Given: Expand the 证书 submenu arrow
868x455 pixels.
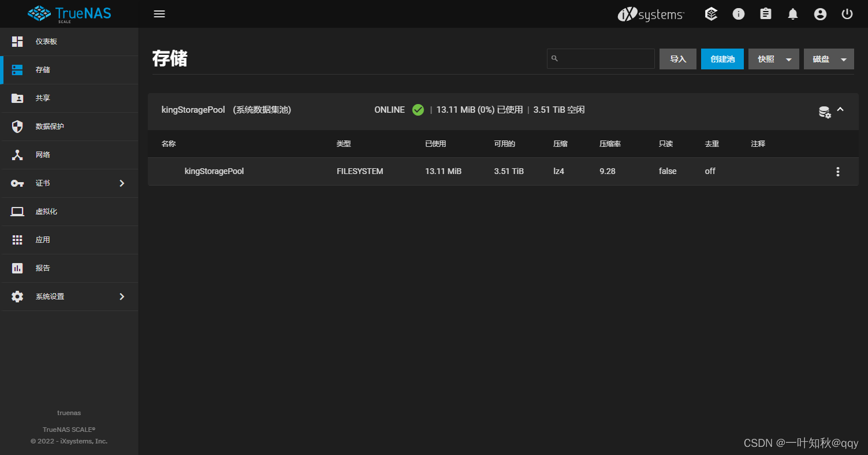Looking at the screenshot, I should click(x=122, y=183).
